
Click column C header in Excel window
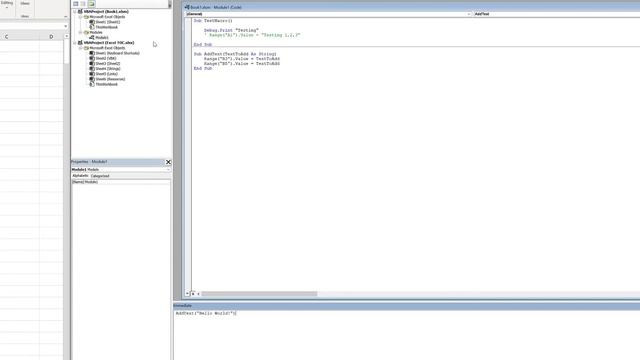6,37
